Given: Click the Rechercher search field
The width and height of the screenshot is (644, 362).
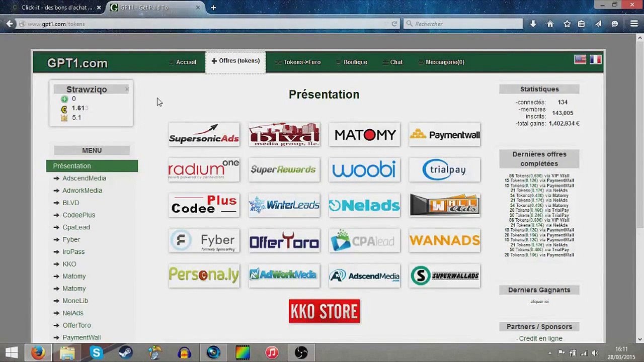Looking at the screenshot, I should point(463,24).
